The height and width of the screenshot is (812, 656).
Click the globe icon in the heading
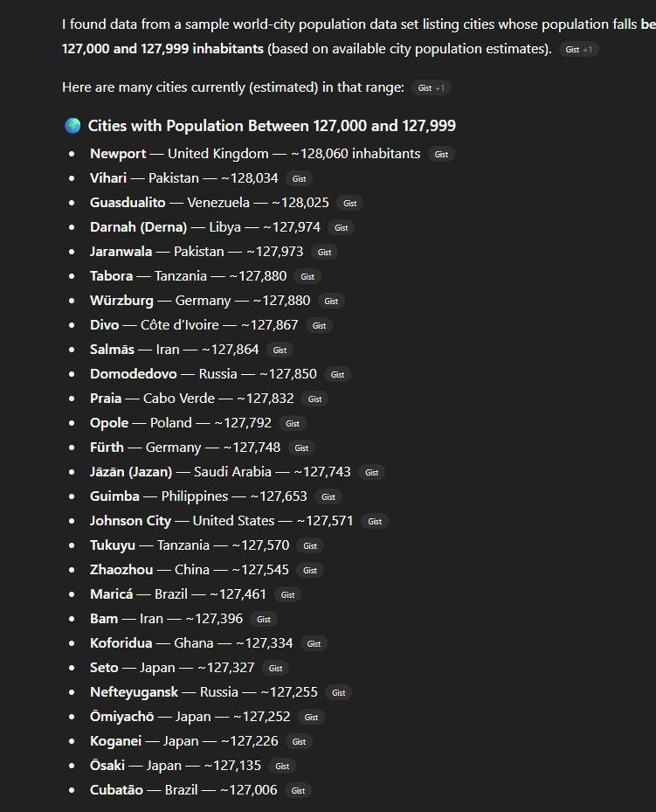point(73,125)
